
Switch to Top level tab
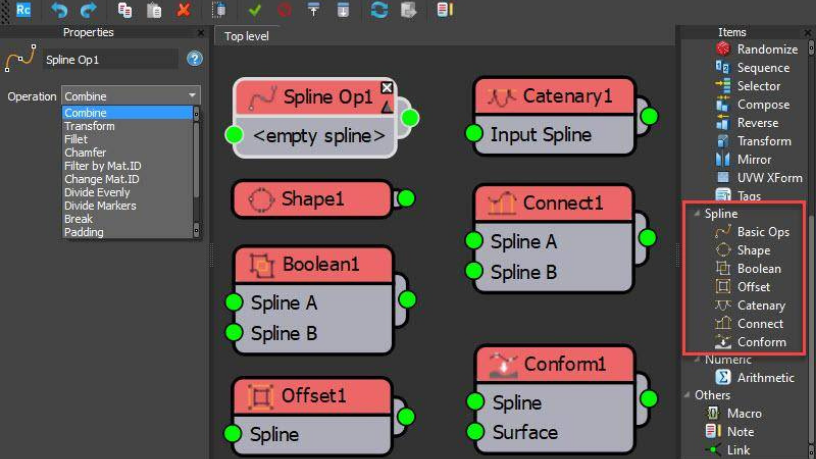pos(247,36)
